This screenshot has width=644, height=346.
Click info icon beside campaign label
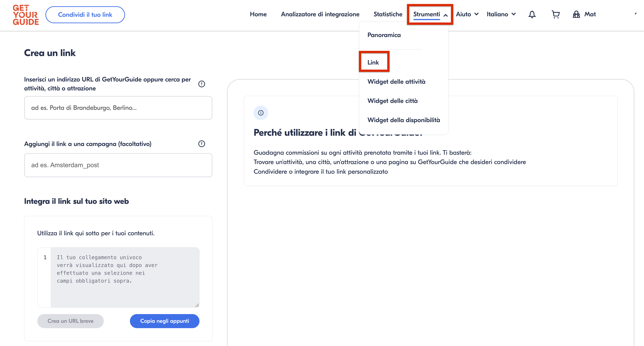[x=201, y=144]
